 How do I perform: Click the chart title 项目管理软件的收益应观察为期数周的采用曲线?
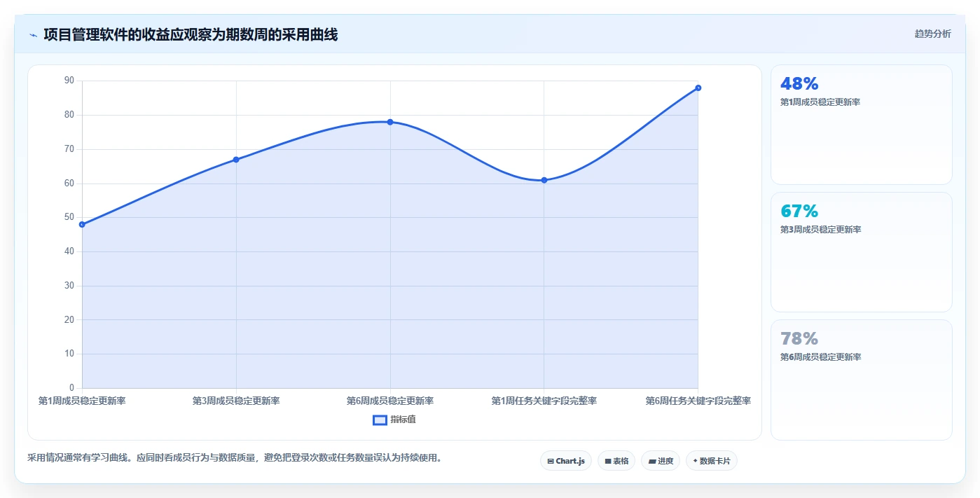191,34
